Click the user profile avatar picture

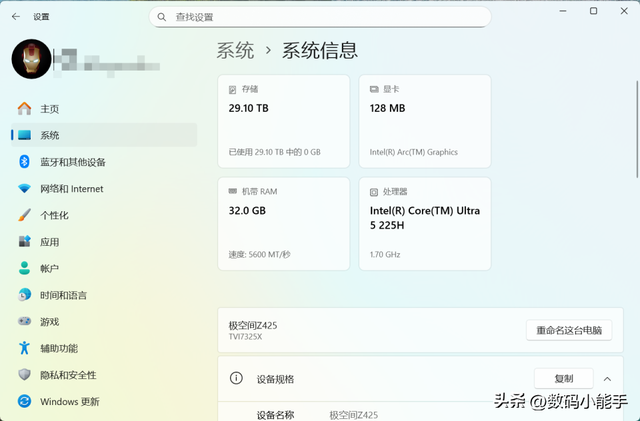31,59
